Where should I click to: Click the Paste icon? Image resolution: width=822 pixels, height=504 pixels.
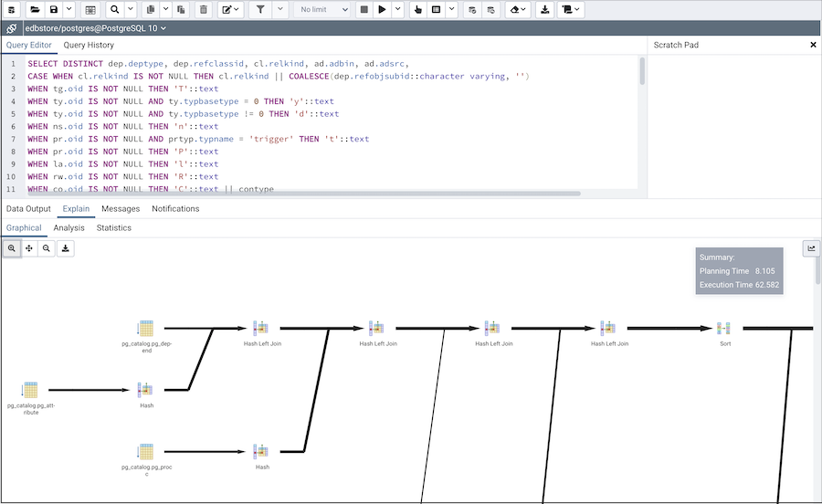click(x=181, y=9)
